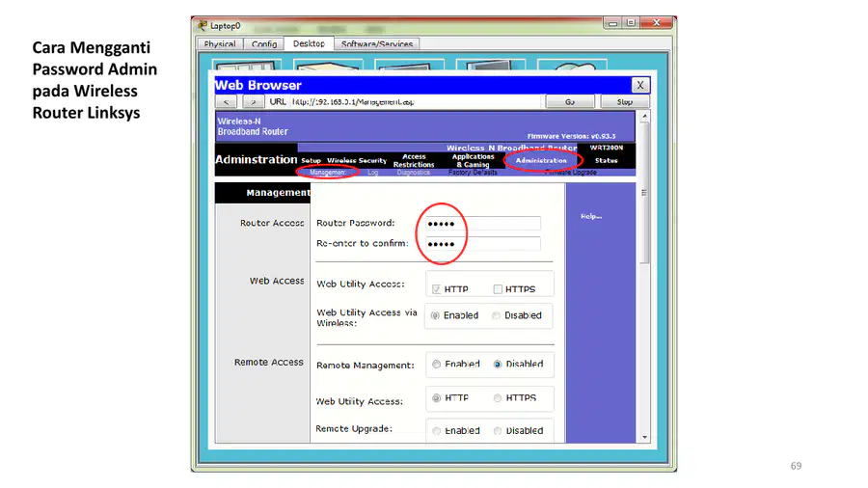Open the Diagnostics sub-tab
Image resolution: width=868 pixels, height=488 pixels.
pos(414,173)
